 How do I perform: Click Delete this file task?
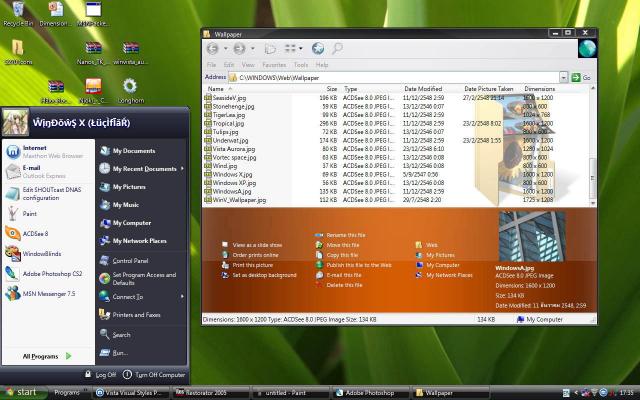point(344,285)
